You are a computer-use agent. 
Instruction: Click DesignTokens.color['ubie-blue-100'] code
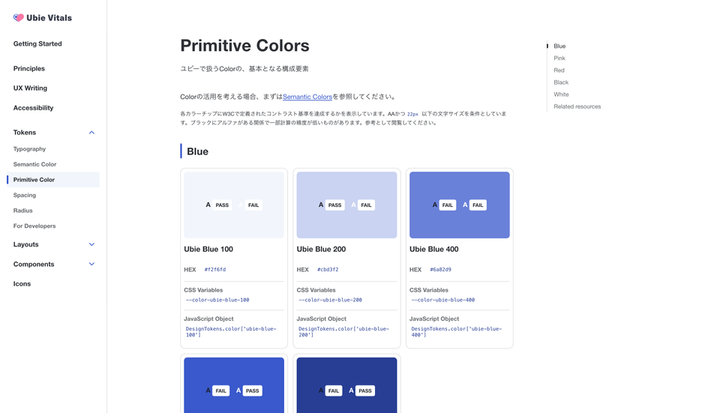coord(231,332)
